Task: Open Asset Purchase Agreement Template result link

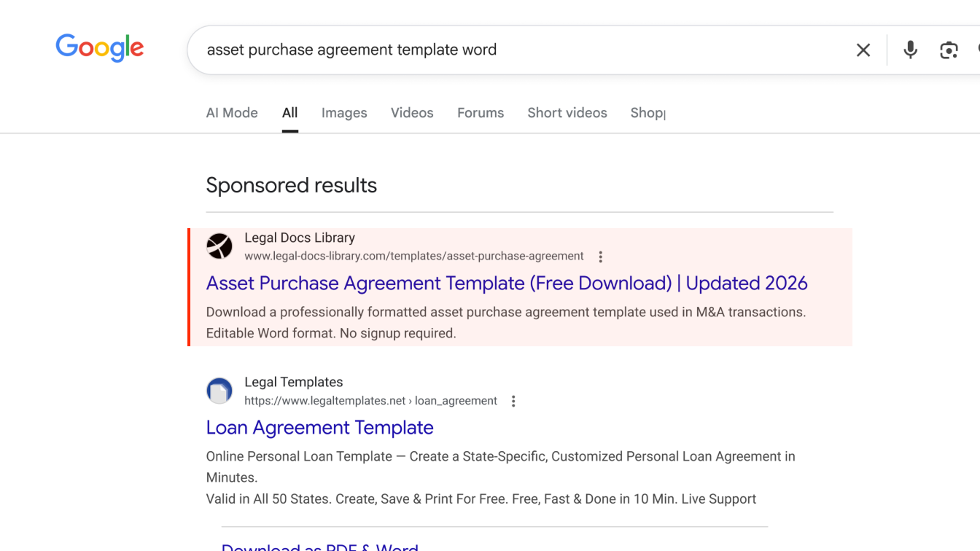Action: pos(507,283)
